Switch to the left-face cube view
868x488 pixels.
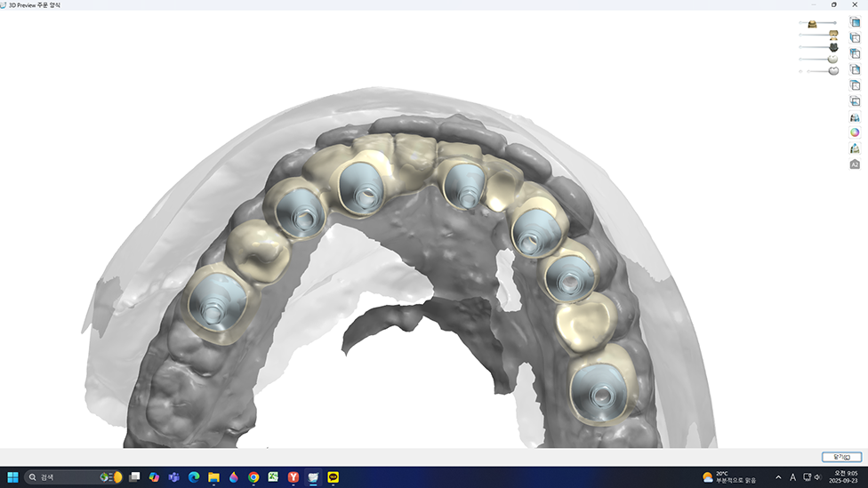pyautogui.click(x=856, y=37)
